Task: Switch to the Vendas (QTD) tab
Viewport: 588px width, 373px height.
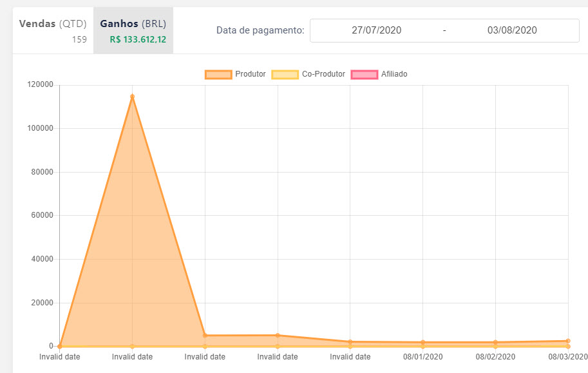Action: pyautogui.click(x=53, y=30)
